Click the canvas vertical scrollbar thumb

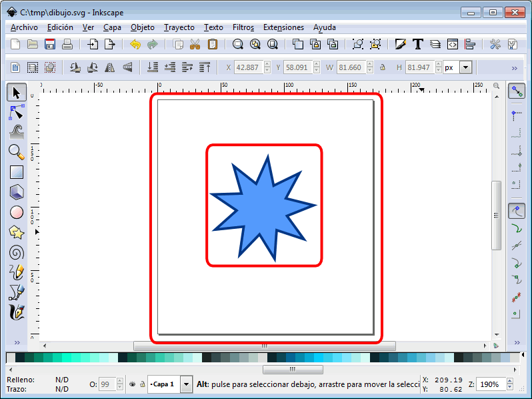pos(497,216)
